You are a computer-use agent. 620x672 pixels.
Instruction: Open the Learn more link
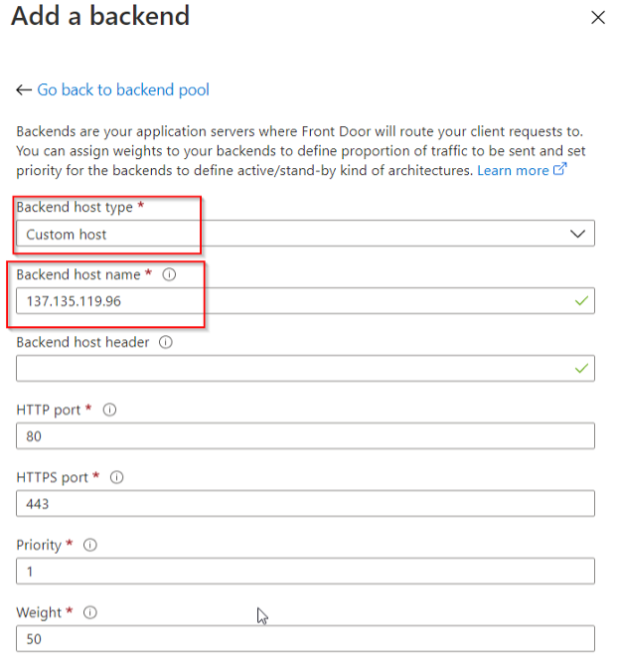coord(513,171)
